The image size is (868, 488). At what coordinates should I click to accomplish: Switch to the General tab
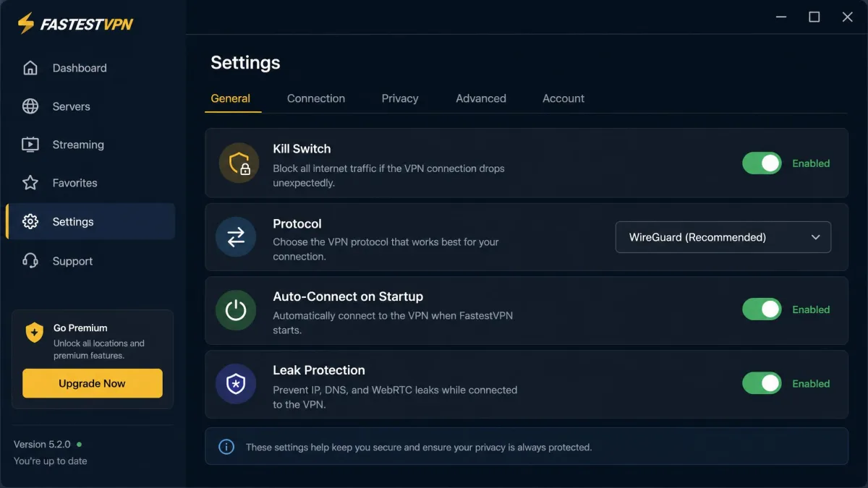(231, 98)
